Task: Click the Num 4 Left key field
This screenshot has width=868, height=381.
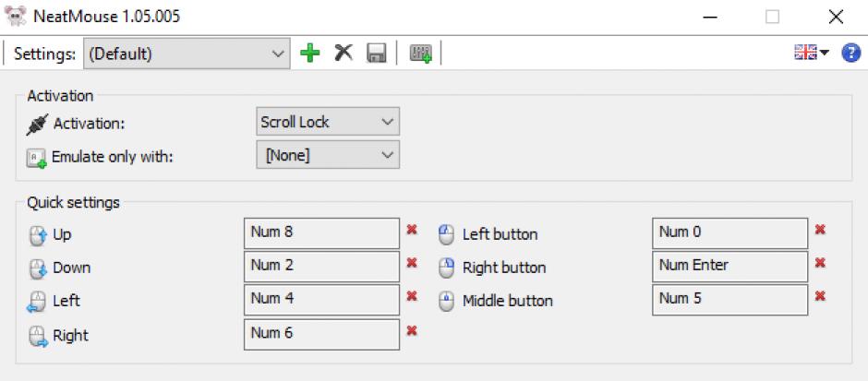Action: [321, 299]
